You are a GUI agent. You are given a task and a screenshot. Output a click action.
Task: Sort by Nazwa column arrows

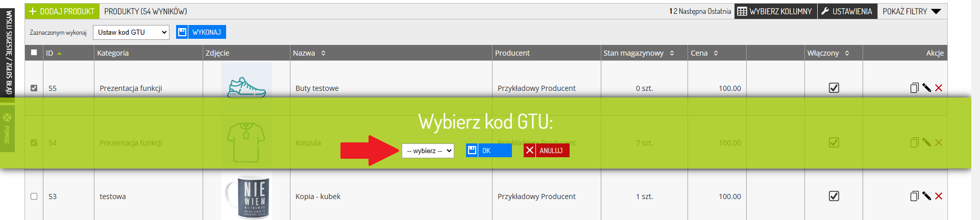(x=323, y=53)
